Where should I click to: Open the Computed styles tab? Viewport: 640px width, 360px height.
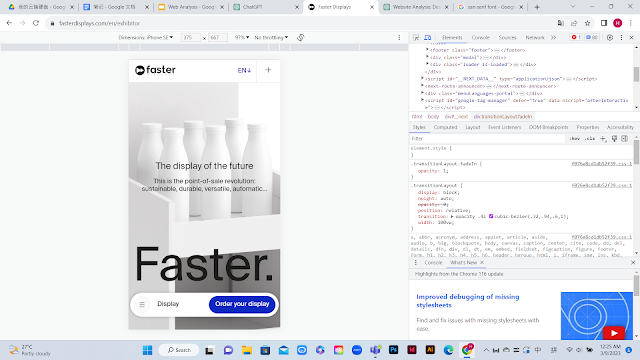click(445, 127)
